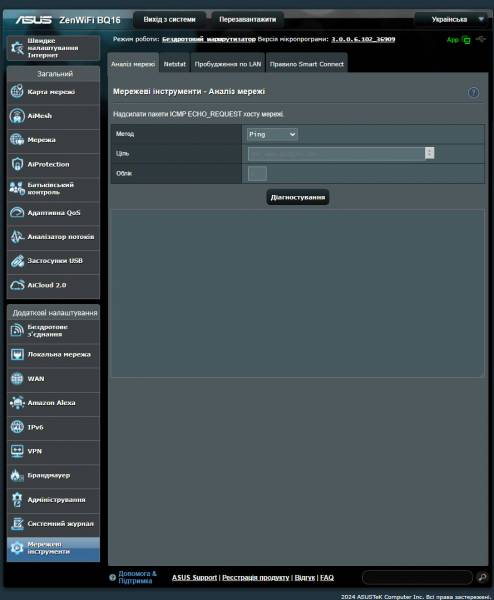This screenshot has width=494, height=600.
Task: Click the Діагностування button
Action: pyautogui.click(x=298, y=197)
